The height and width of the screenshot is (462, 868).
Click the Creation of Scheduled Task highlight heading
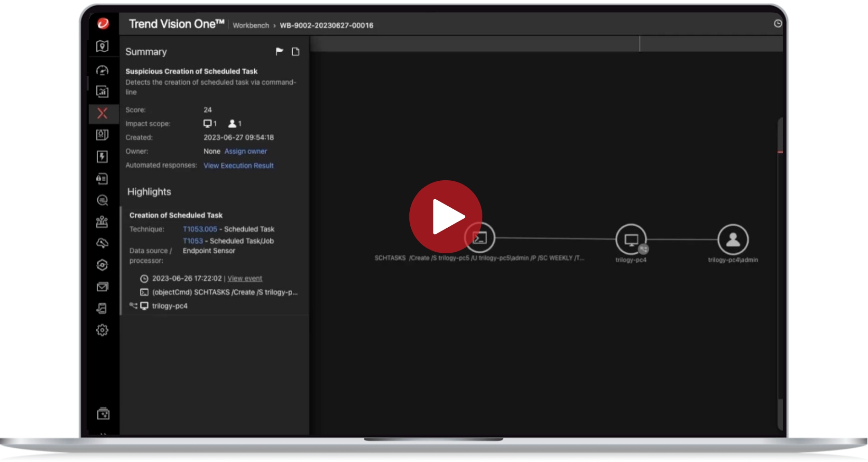tap(175, 215)
